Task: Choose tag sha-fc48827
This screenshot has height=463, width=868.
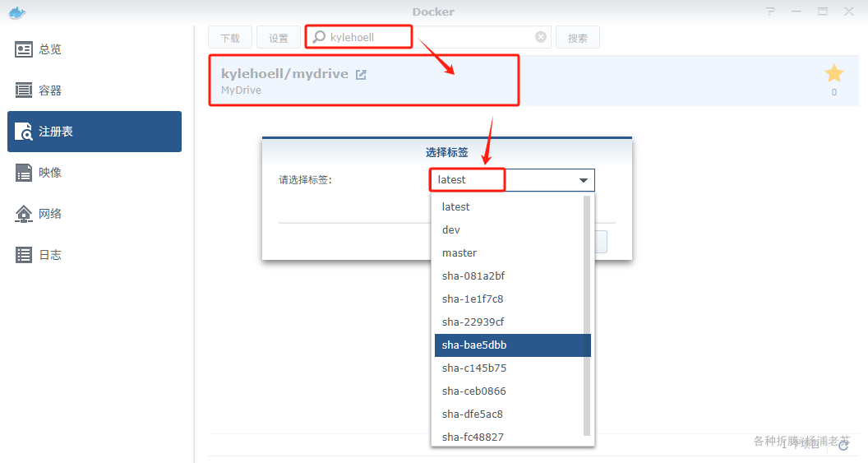Action: click(x=513, y=437)
